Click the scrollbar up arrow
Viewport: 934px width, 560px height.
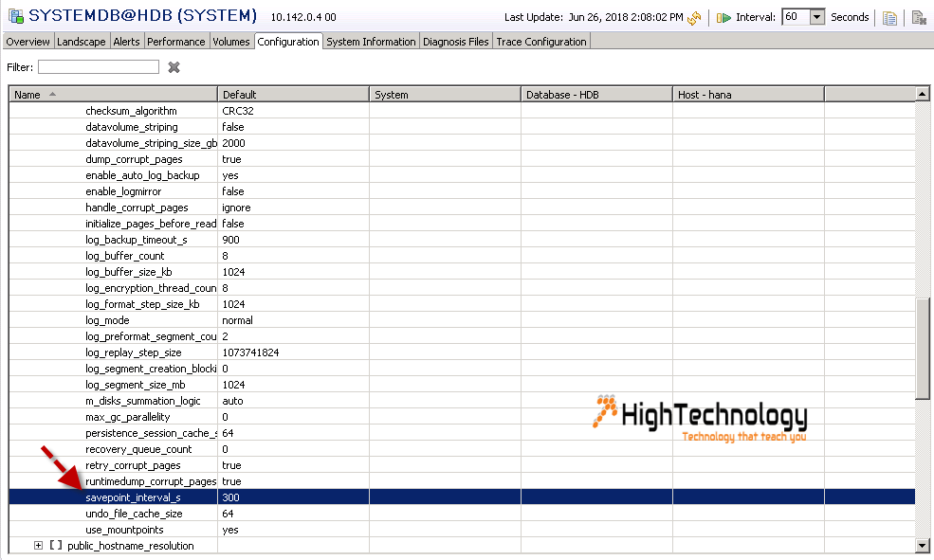(922, 94)
